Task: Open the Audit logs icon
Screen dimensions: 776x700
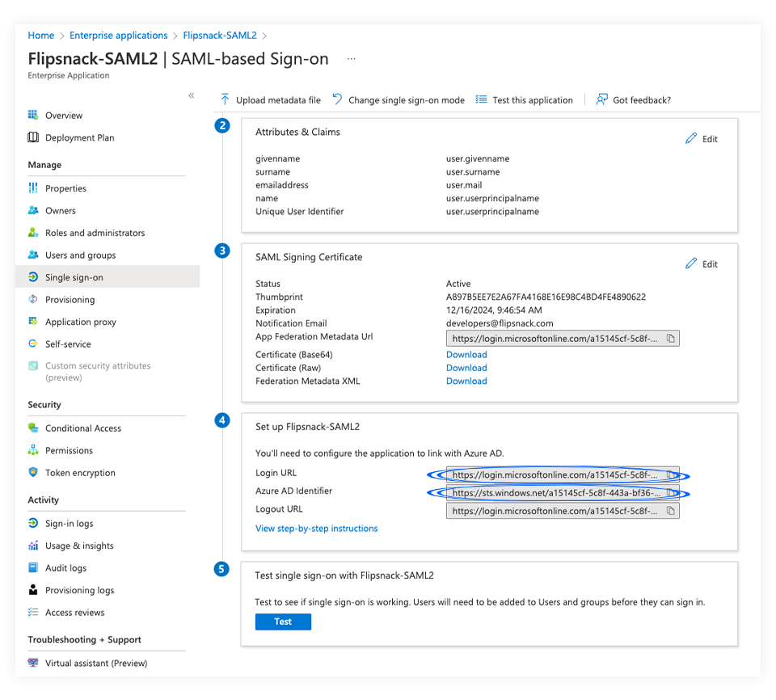Action: (33, 567)
